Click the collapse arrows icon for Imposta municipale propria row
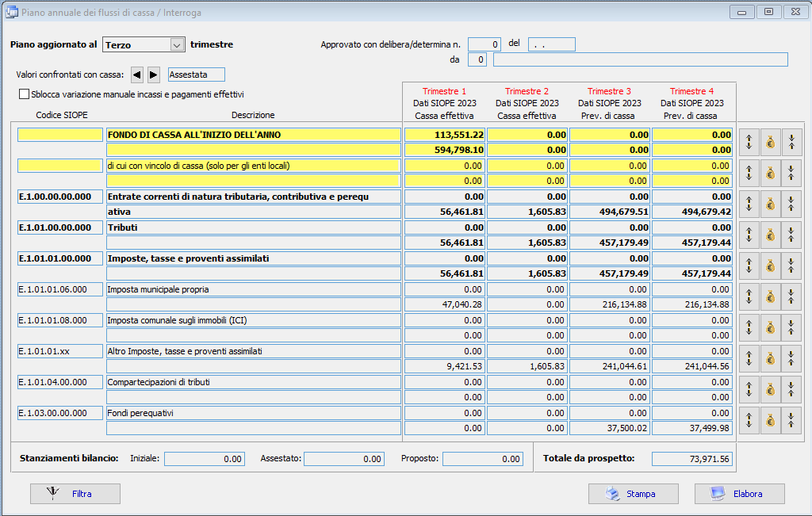812x516 pixels. click(x=791, y=296)
